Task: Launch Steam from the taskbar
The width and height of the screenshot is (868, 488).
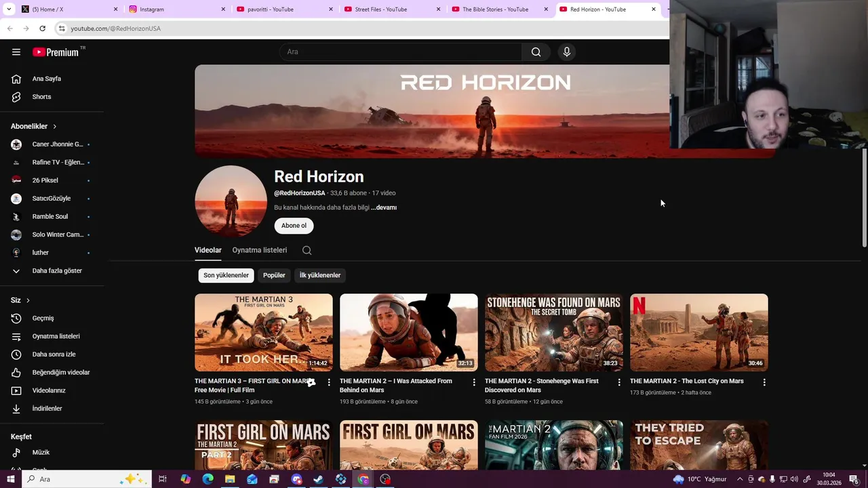Action: pos(318,479)
